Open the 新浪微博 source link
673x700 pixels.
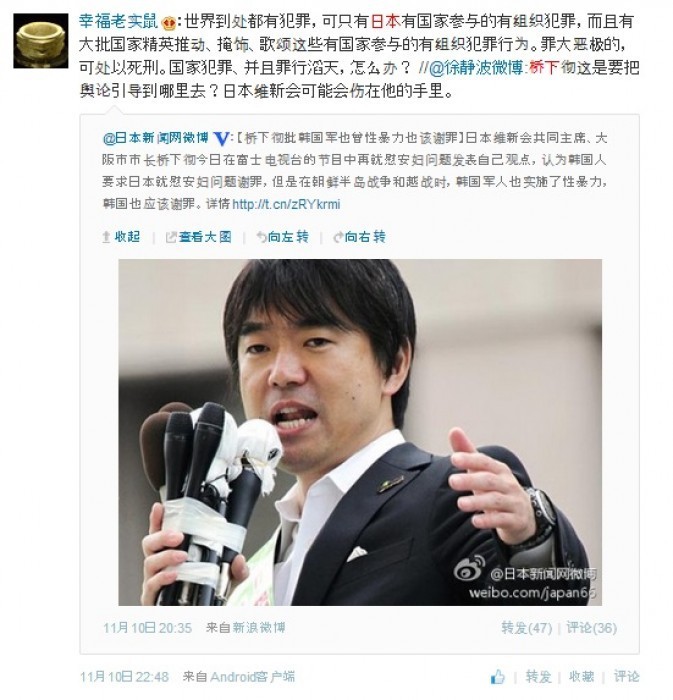258,628
